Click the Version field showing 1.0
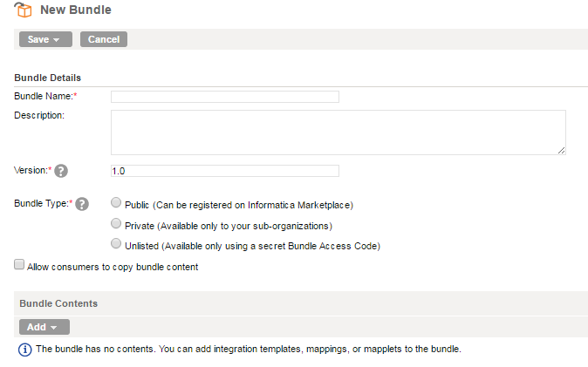Screen dimensions: 588x367 pyautogui.click(x=225, y=171)
